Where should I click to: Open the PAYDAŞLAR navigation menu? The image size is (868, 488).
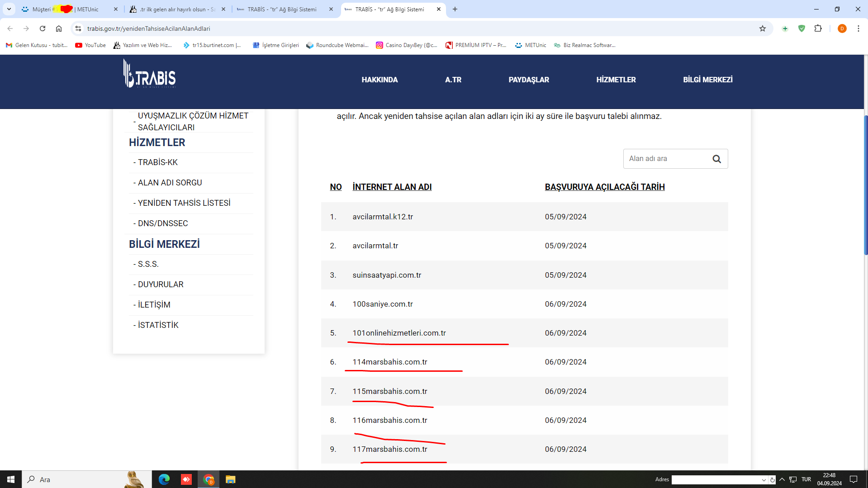(529, 80)
